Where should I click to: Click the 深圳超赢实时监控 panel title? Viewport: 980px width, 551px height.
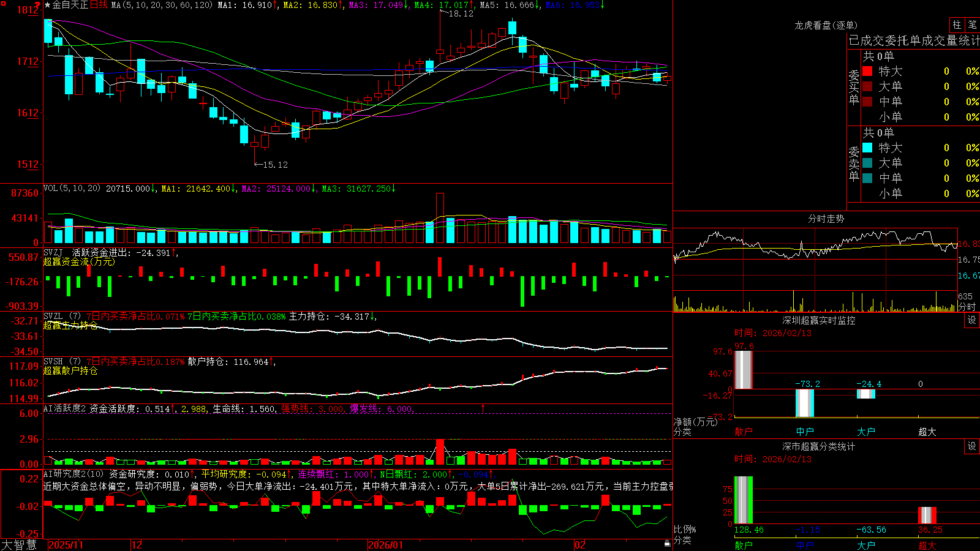818,320
